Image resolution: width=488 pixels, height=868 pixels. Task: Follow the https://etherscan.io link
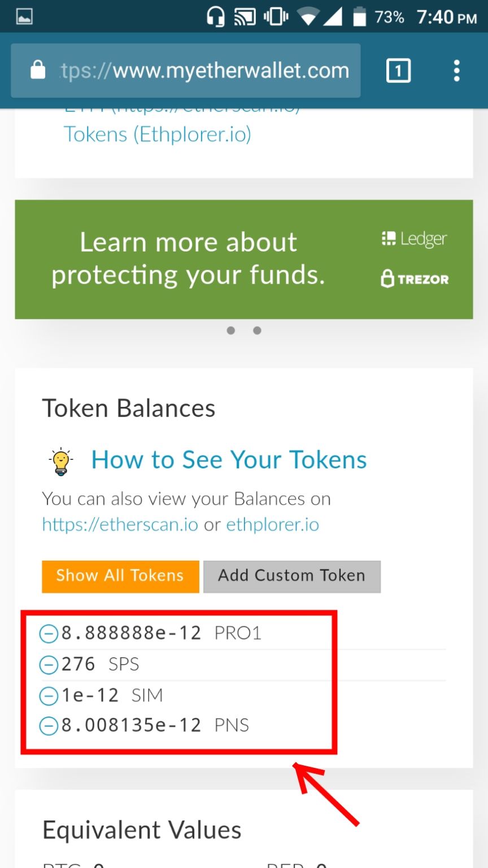point(120,525)
